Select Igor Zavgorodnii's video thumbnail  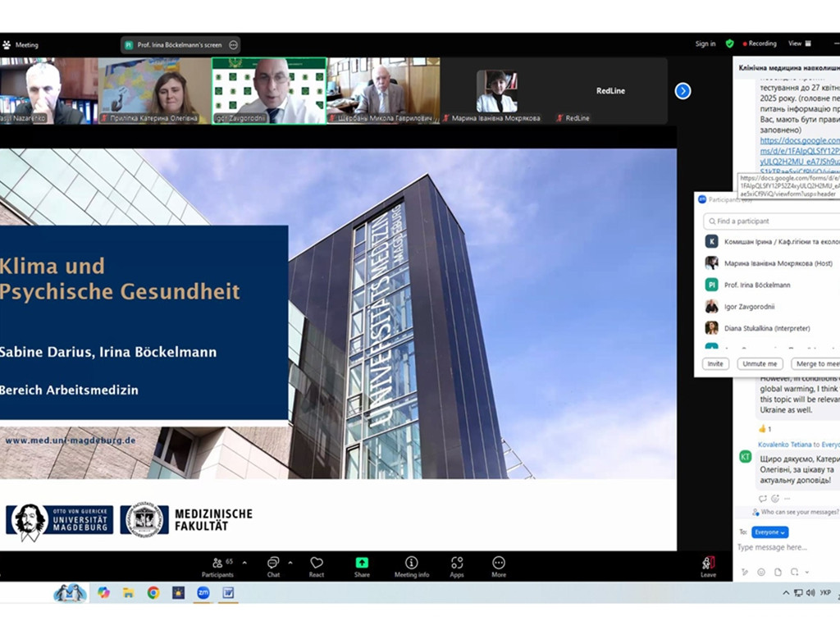269,91
